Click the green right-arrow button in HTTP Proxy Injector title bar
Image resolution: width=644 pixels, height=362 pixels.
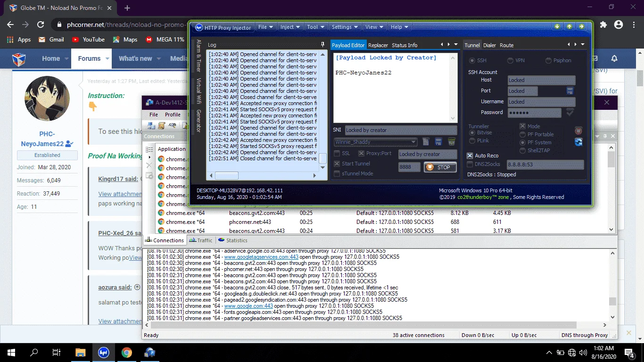[x=582, y=27]
